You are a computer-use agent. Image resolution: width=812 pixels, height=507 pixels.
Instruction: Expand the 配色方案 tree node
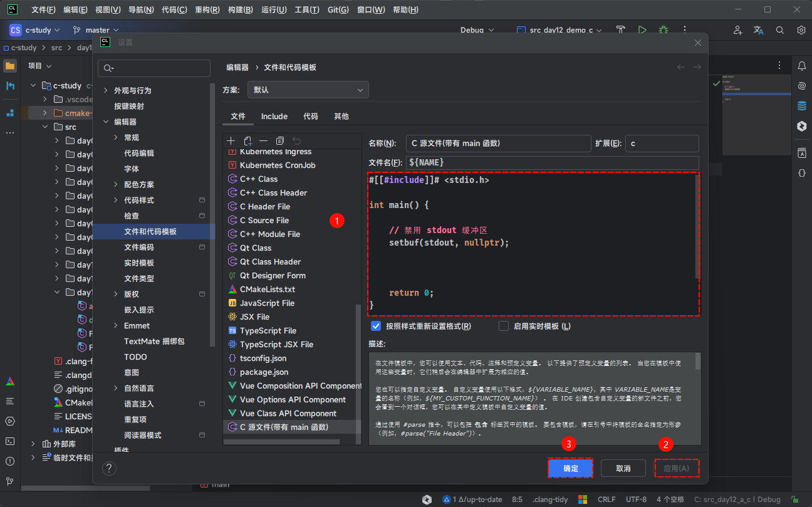point(115,184)
